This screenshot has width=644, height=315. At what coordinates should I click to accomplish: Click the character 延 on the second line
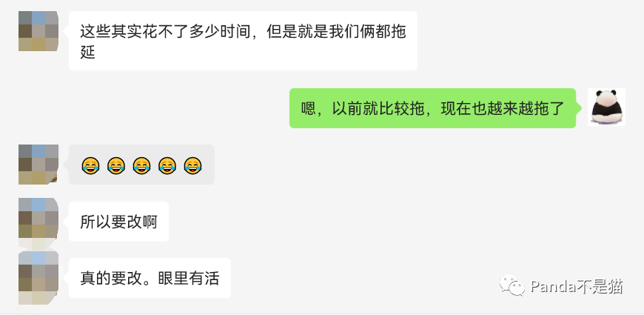click(88, 52)
